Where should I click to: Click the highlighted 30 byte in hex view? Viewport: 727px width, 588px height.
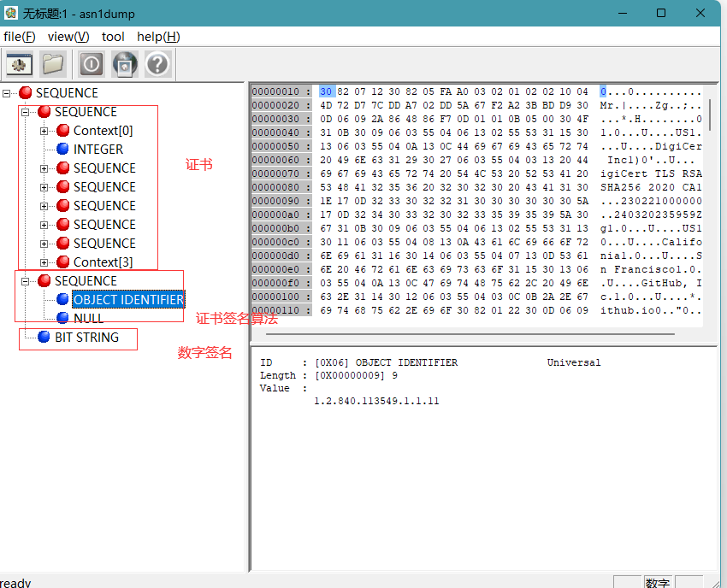click(327, 91)
